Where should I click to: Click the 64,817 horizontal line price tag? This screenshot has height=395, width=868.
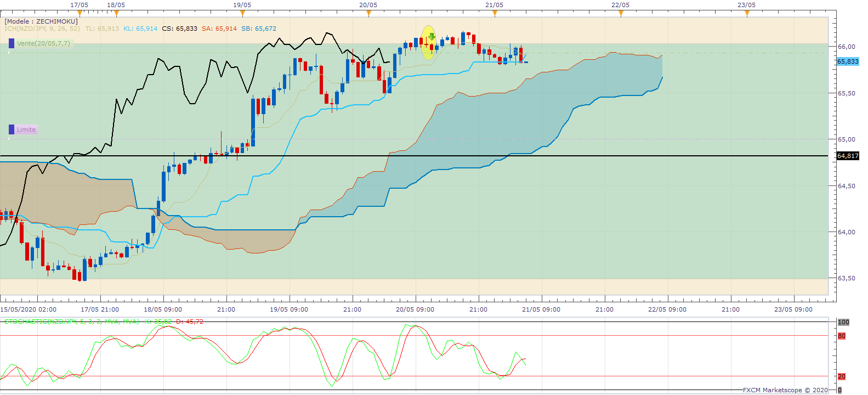coord(848,156)
